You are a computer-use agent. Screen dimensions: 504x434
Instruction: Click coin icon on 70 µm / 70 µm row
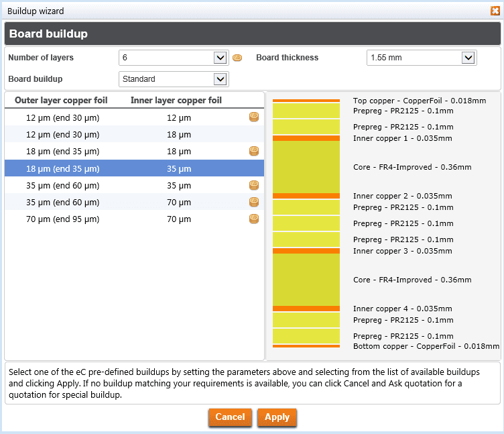coord(254,219)
